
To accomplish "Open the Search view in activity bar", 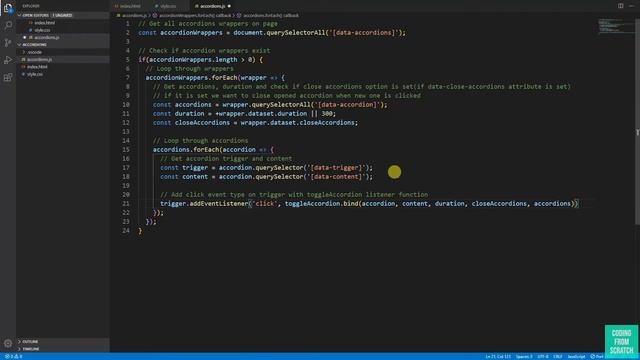I will pos(8,25).
